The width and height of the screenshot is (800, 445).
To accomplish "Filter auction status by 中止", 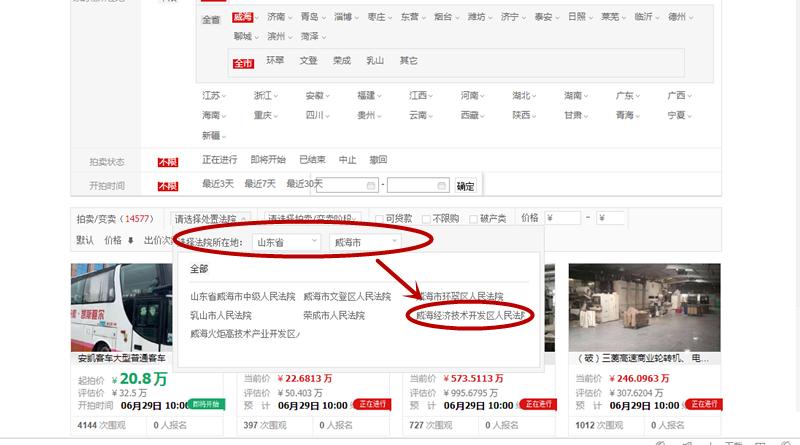I will [347, 160].
